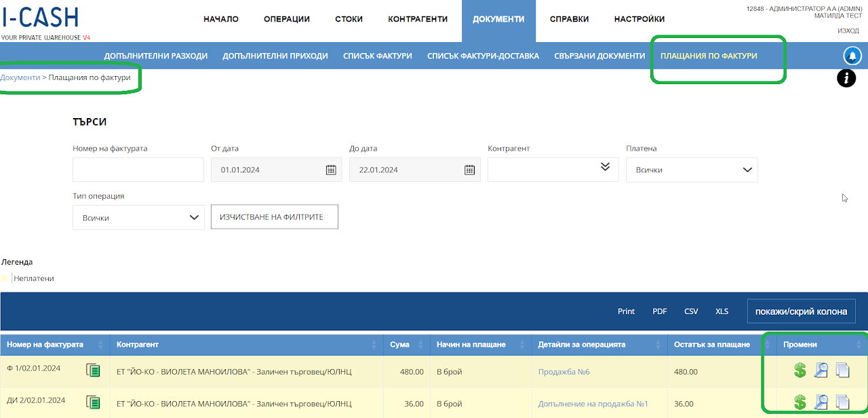Open the Платена status dropdown

(692, 170)
